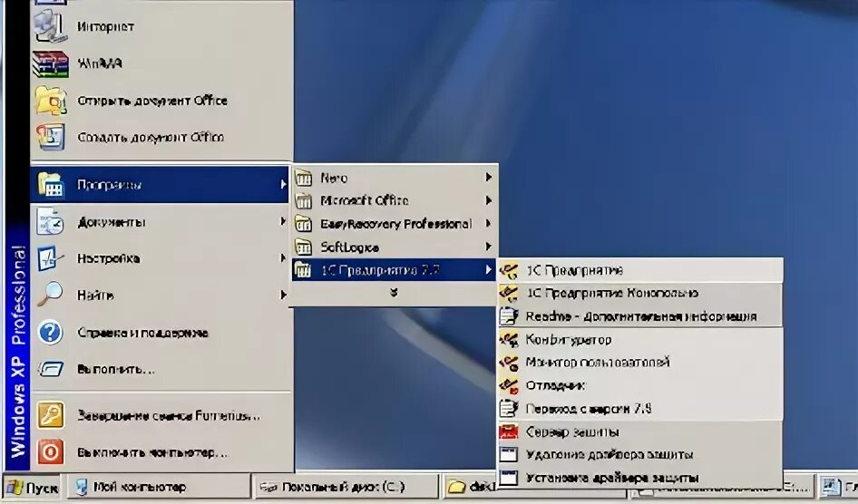
Task: Launch Конфигуратор
Action: 640,339
